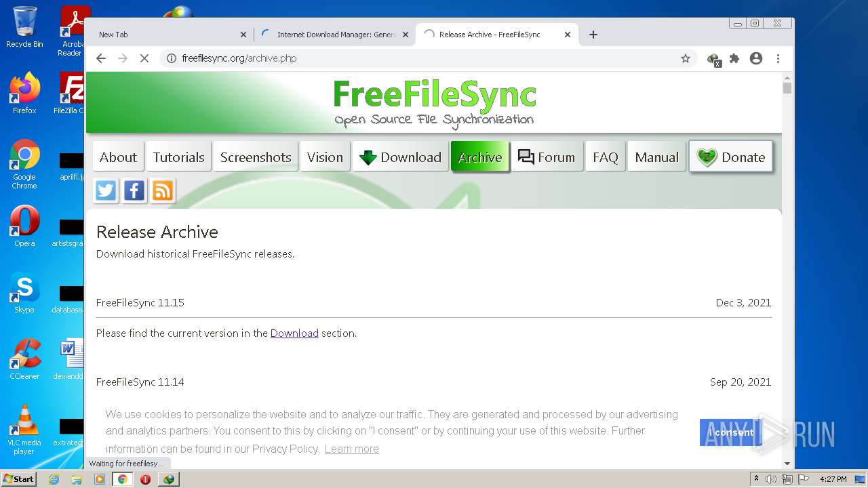868x488 pixels.
Task: Open the Screenshots page
Action: click(x=256, y=157)
